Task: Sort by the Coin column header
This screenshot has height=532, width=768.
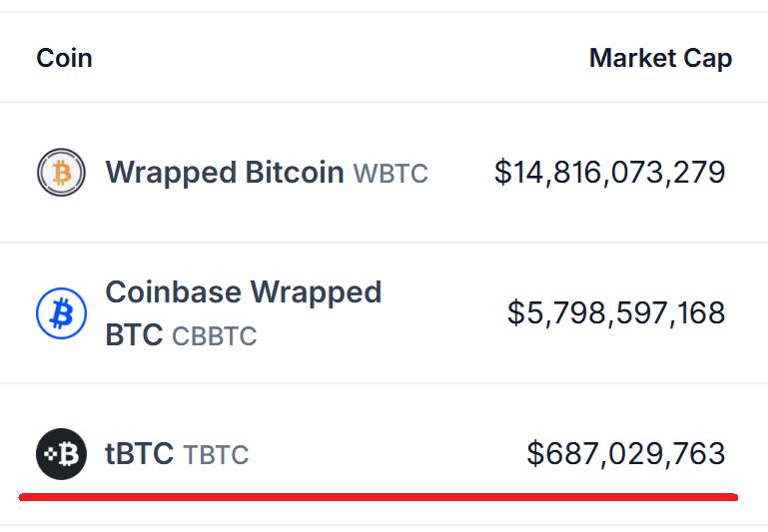Action: pos(64,58)
